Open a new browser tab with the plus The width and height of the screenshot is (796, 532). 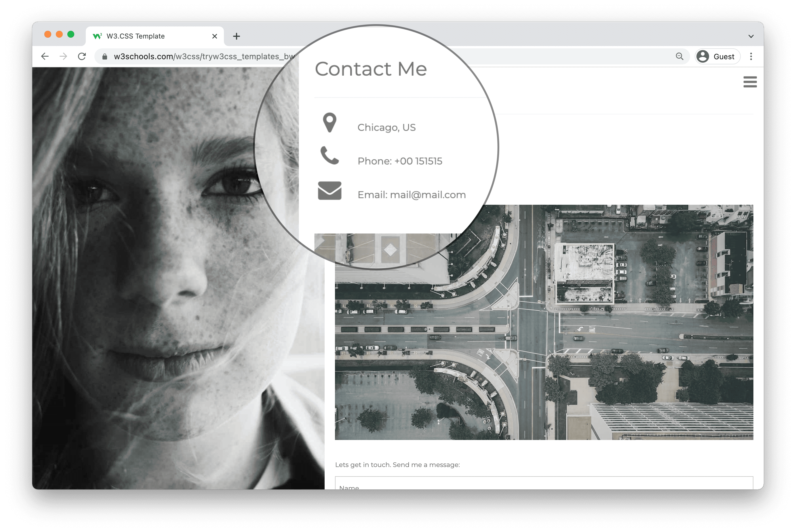237,36
